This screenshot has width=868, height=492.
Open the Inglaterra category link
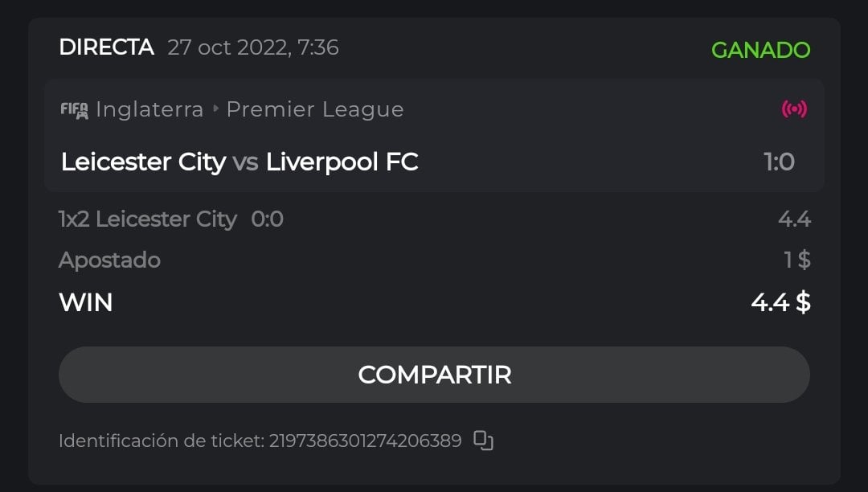[x=149, y=109]
